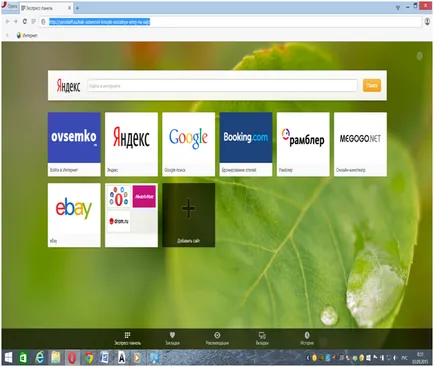Open the orange media player taskbar icon
The height and width of the screenshot is (367, 434).
pos(137,358)
